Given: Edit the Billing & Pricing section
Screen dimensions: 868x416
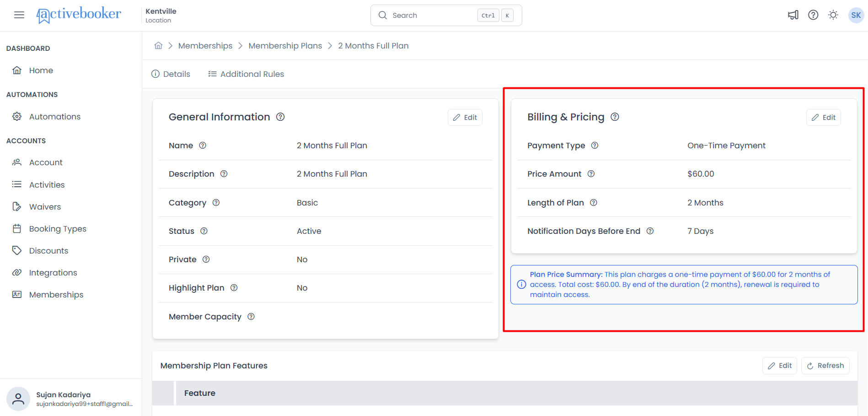Looking at the screenshot, I should coord(824,118).
